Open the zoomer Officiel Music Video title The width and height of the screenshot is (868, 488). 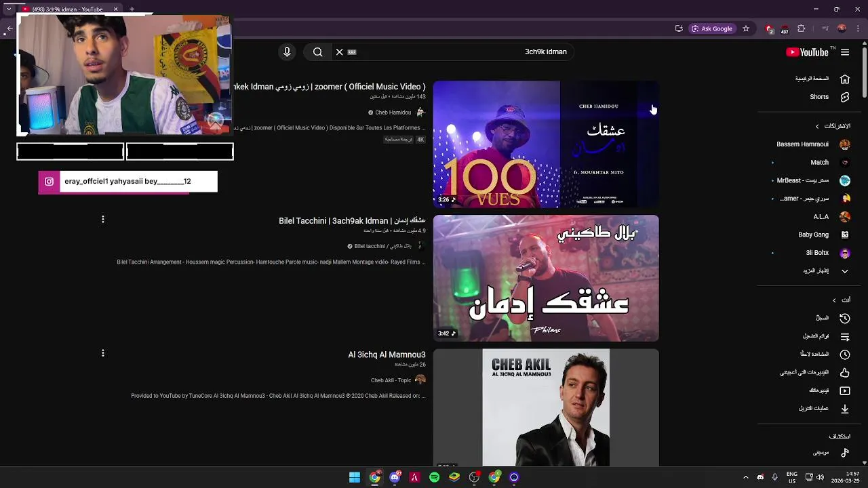(x=330, y=87)
